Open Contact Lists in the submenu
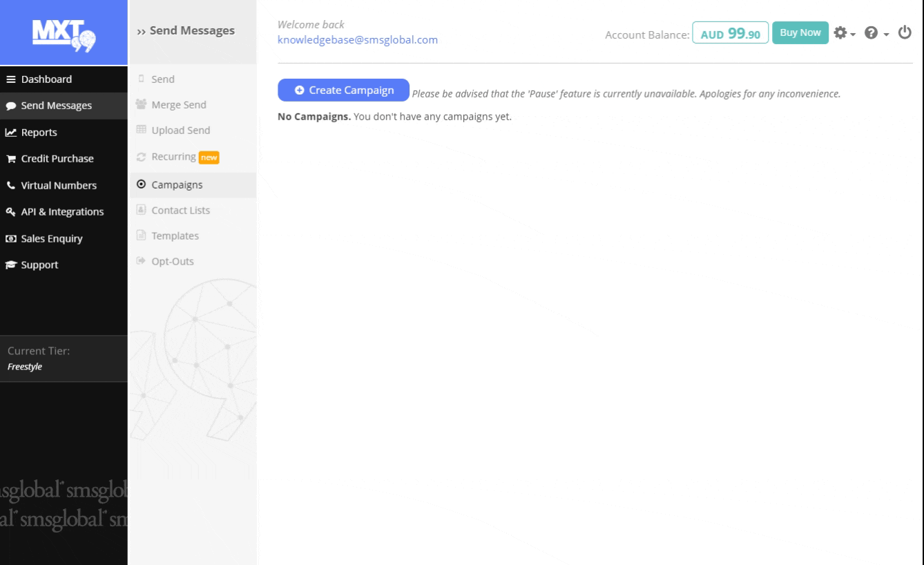This screenshot has width=924, height=565. pyautogui.click(x=180, y=211)
